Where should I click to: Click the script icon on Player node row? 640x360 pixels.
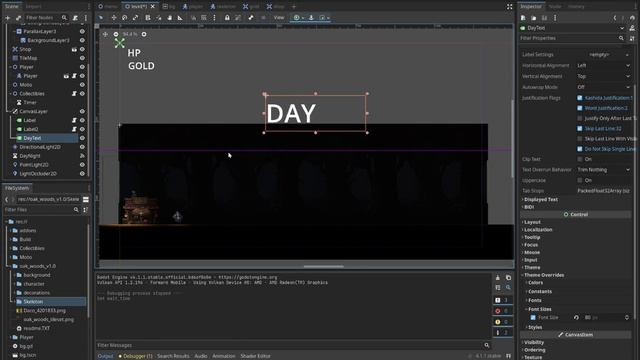[x=74, y=76]
